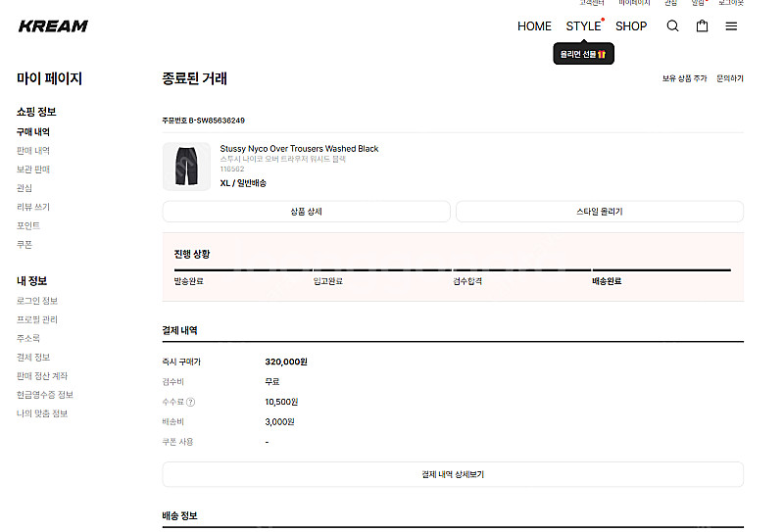
Task: Select 판매 내역 in the sidebar
Action: pyautogui.click(x=33, y=151)
